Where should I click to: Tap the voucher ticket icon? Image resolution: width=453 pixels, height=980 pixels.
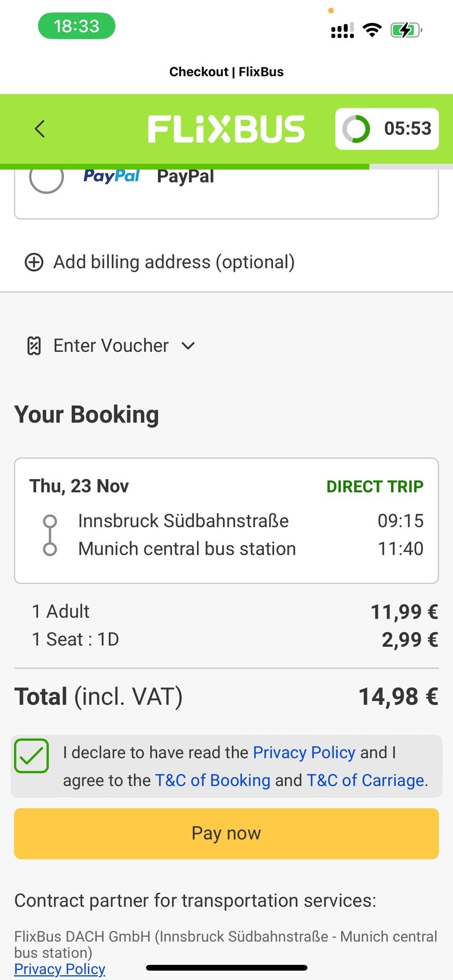[34, 346]
